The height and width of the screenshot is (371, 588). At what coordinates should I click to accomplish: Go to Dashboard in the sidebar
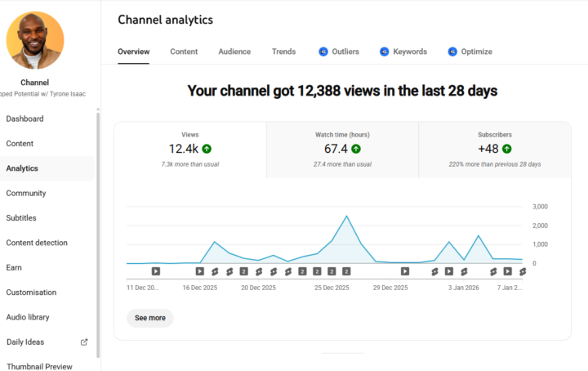pyautogui.click(x=24, y=119)
